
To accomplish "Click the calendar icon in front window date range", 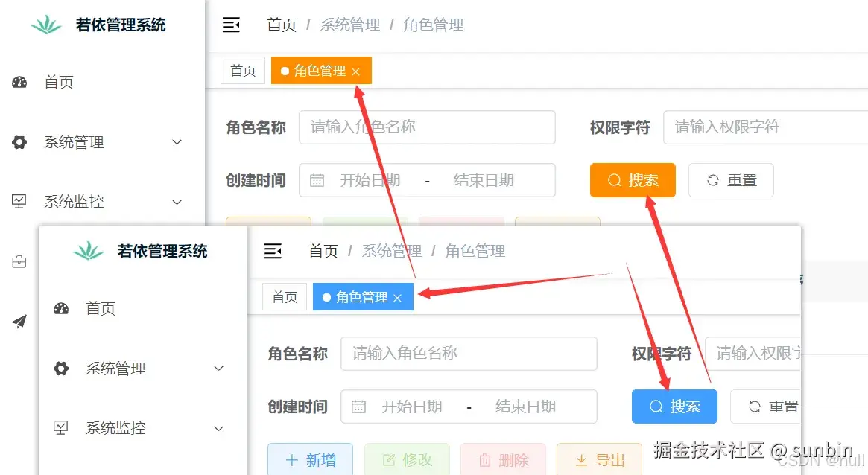I will point(358,407).
